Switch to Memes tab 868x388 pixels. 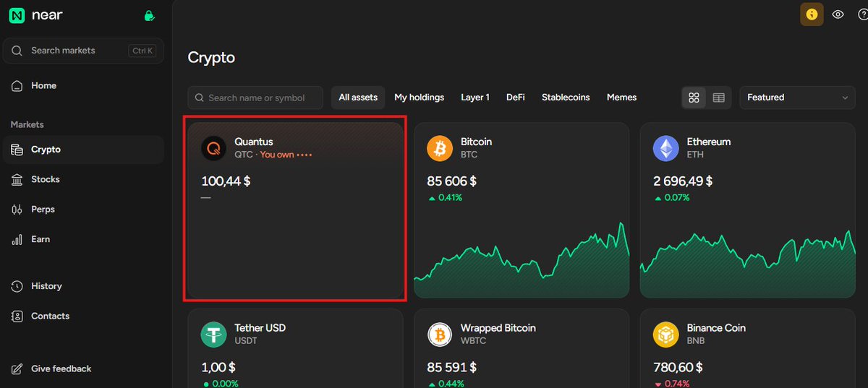(621, 98)
